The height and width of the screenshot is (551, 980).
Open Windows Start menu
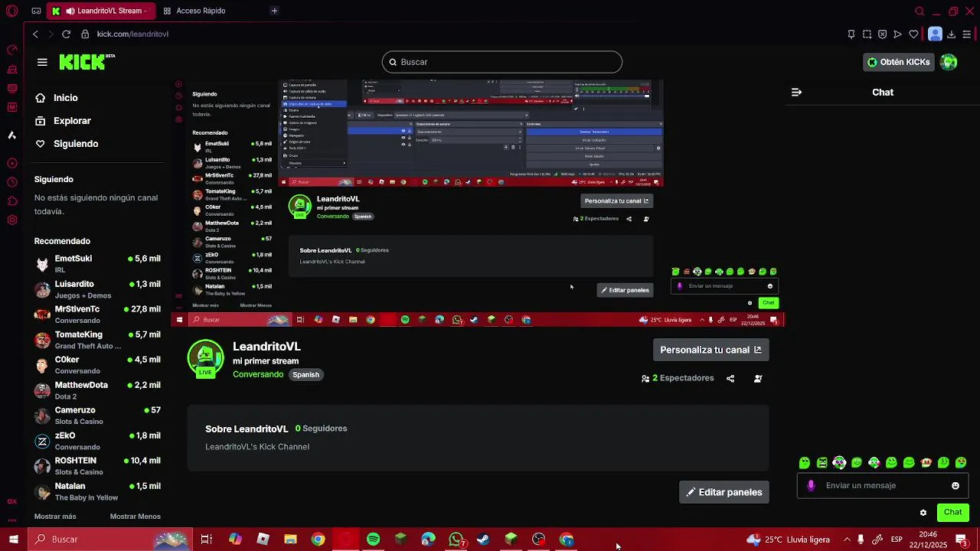13,540
